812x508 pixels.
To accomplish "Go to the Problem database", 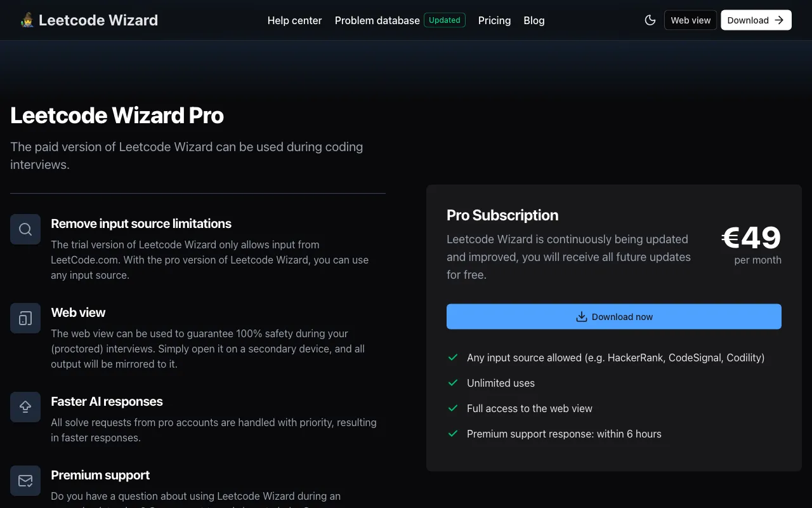I will (x=377, y=20).
